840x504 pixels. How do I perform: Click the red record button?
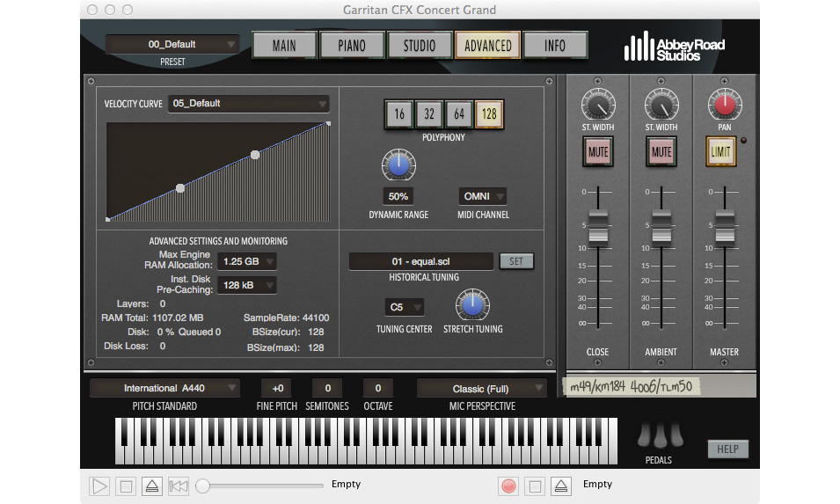coord(508,486)
